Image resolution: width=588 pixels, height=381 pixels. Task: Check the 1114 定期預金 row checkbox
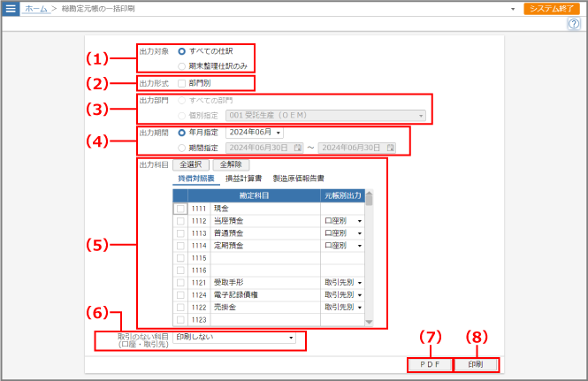pyautogui.click(x=180, y=246)
